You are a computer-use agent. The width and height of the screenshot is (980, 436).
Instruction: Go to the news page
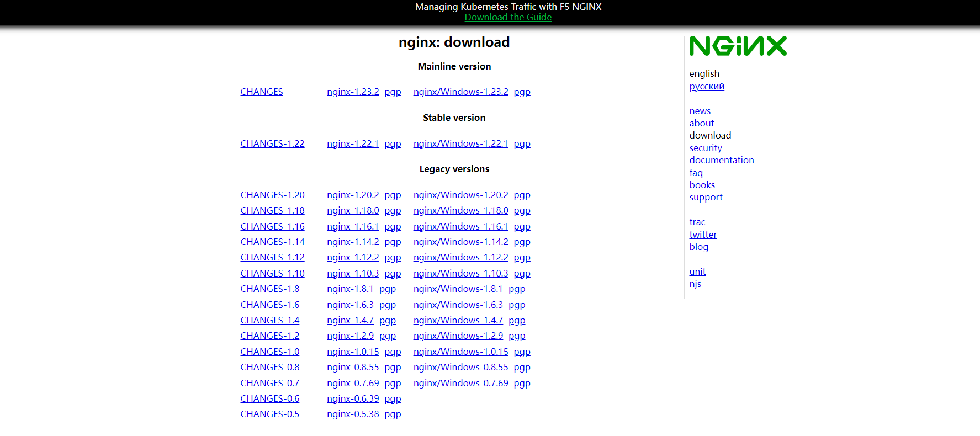coord(700,111)
